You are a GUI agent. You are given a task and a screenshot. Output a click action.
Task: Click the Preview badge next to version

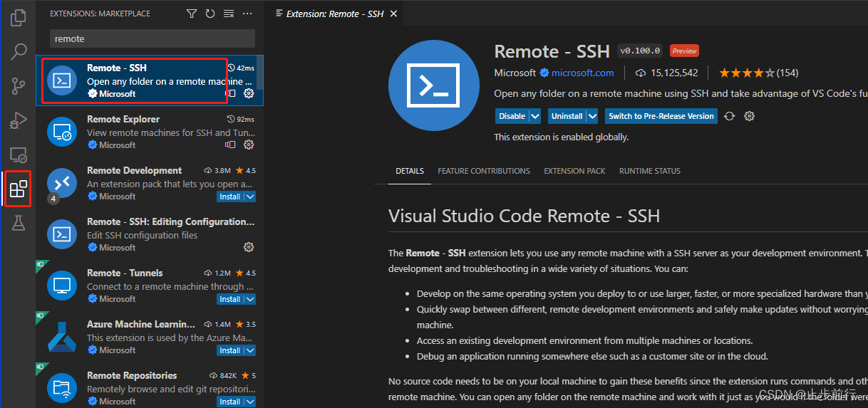coord(684,51)
